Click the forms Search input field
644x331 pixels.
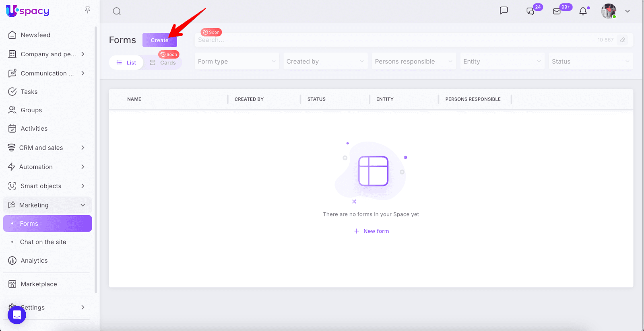point(394,40)
